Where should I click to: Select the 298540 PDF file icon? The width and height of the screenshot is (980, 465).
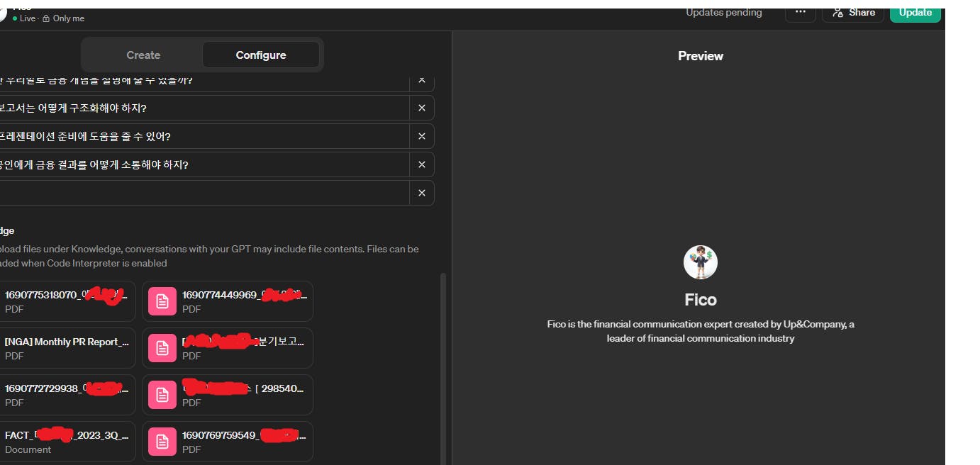162,395
